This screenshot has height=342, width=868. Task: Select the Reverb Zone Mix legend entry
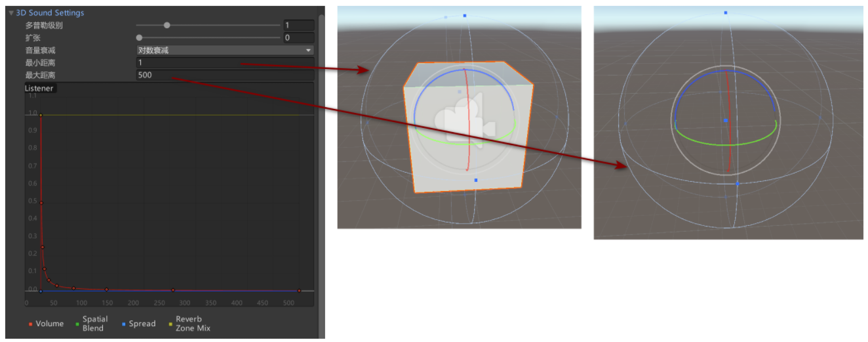coord(189,324)
